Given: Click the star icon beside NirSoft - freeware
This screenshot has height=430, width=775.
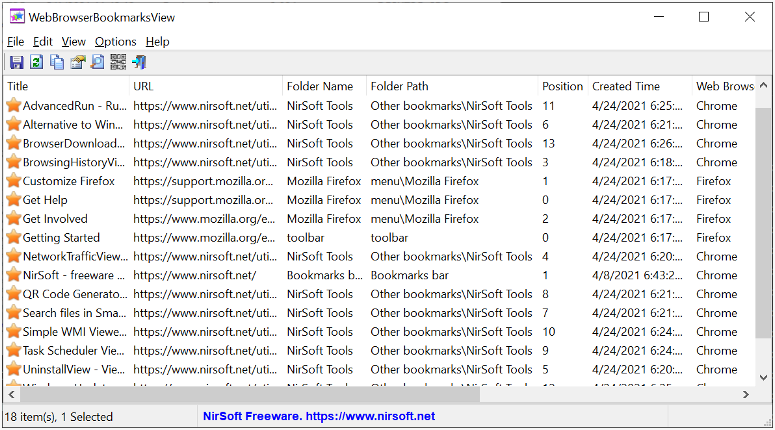Looking at the screenshot, I should coord(13,275).
